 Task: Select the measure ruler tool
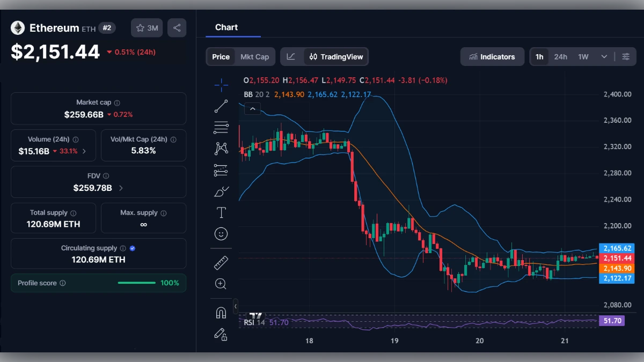pyautogui.click(x=221, y=262)
